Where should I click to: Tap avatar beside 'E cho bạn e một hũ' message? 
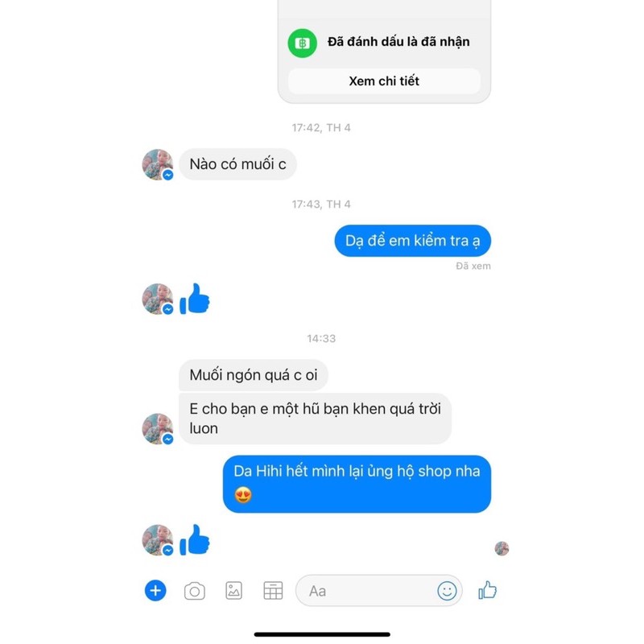pos(158,428)
